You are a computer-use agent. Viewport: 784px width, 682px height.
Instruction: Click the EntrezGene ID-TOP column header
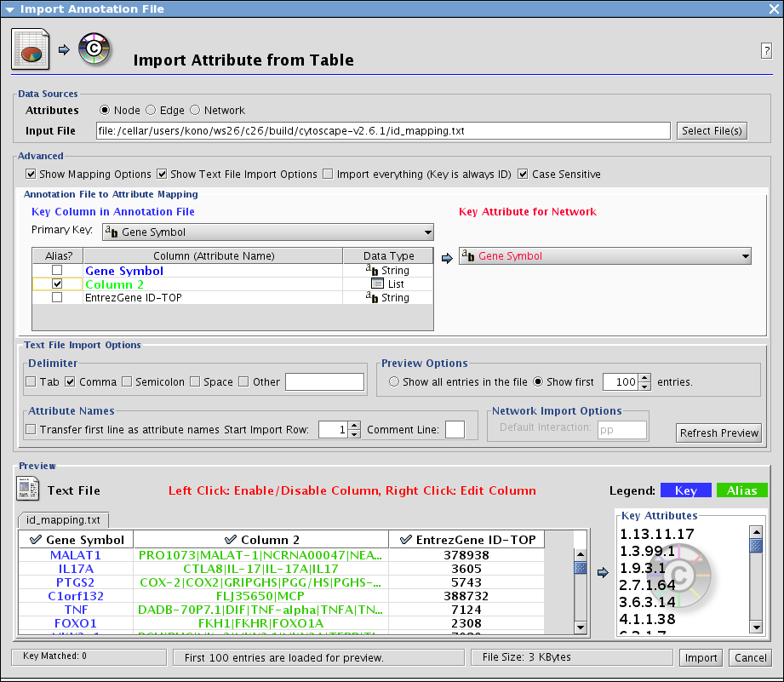click(x=466, y=539)
